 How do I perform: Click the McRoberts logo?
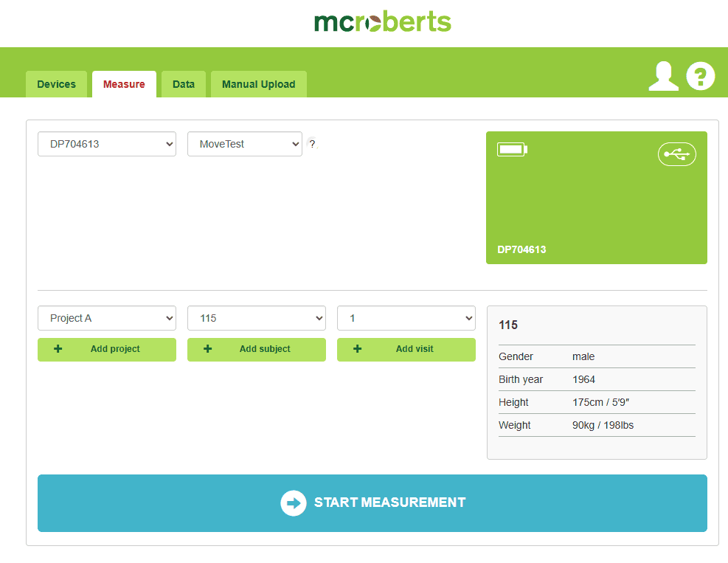click(x=382, y=22)
